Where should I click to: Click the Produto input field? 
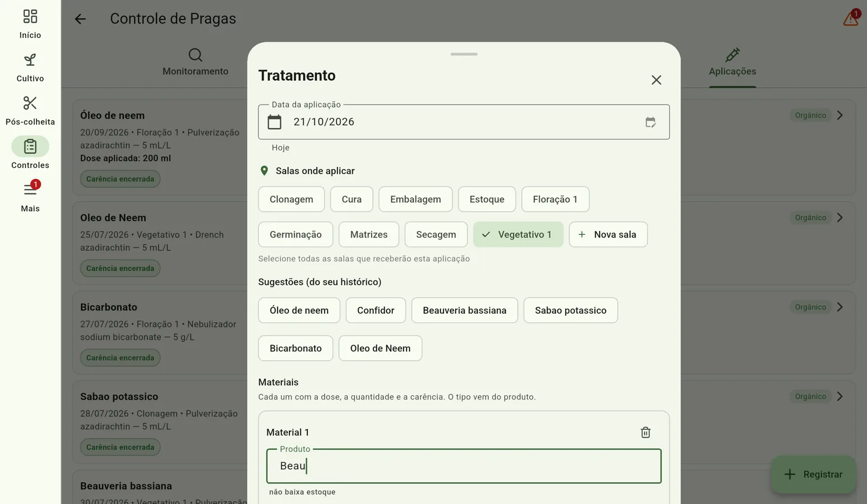pyautogui.click(x=464, y=466)
